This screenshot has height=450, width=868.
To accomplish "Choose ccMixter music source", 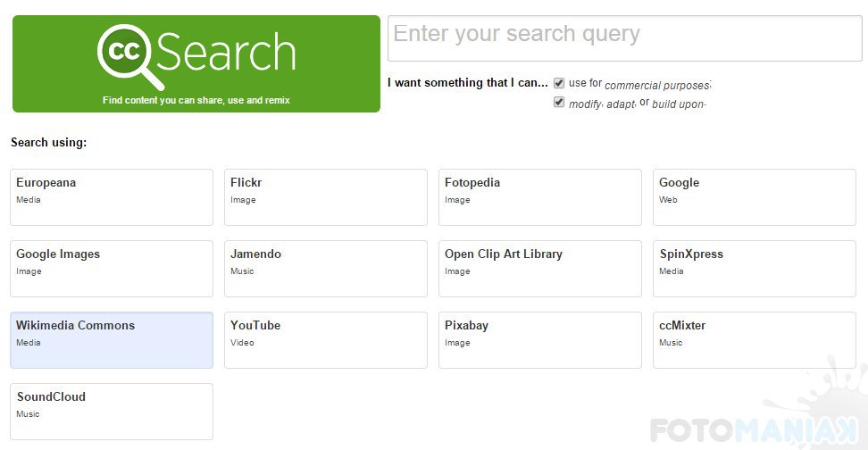I will pos(755,339).
